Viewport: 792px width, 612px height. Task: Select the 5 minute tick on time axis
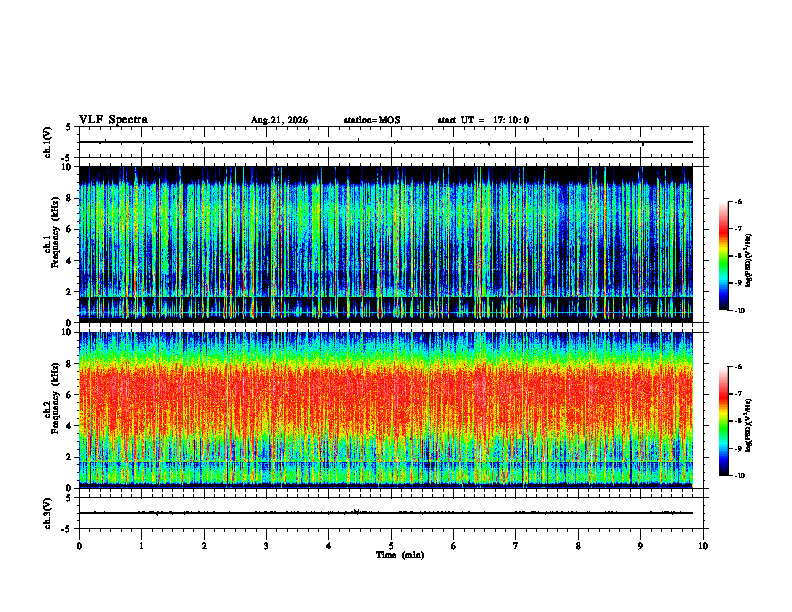coord(391,546)
